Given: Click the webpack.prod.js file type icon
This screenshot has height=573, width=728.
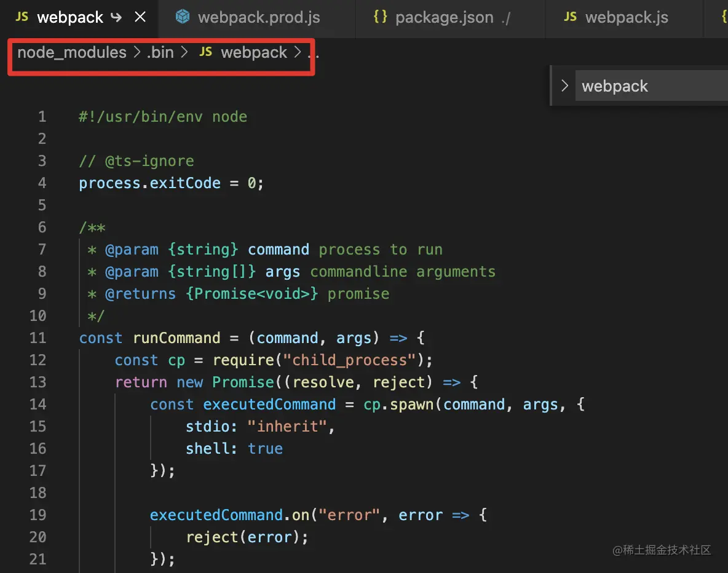Looking at the screenshot, I should pos(183,17).
